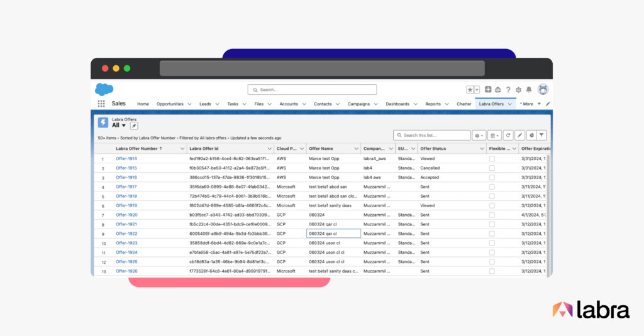Toggle Flexible checkbox for Offer-1920
Screen dimensions: 644x336
(x=492, y=215)
